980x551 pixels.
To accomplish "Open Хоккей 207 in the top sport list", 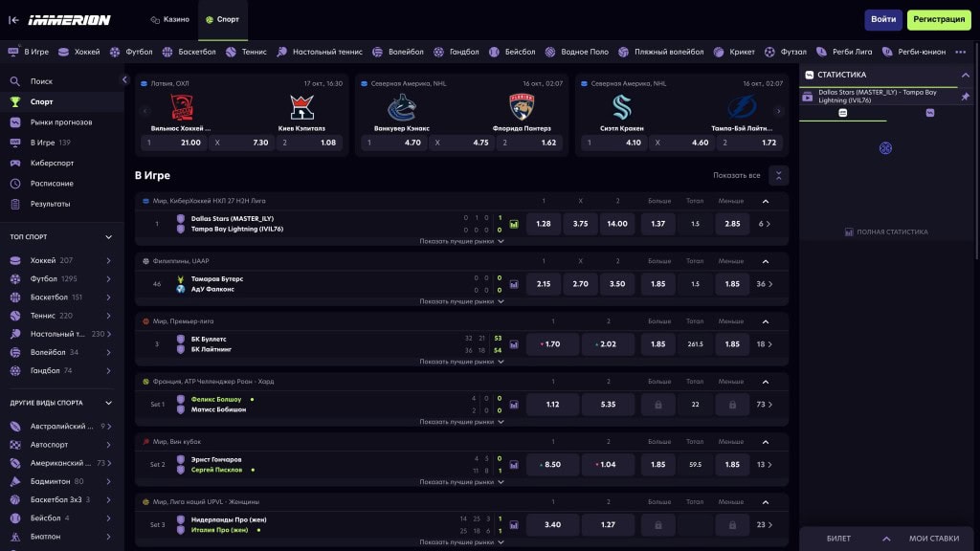I will 61,260.
